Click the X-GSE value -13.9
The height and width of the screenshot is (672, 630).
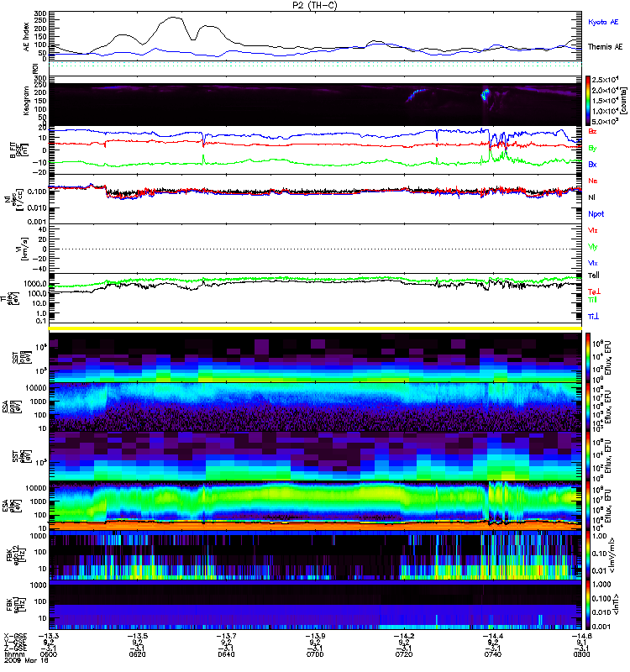[316, 636]
